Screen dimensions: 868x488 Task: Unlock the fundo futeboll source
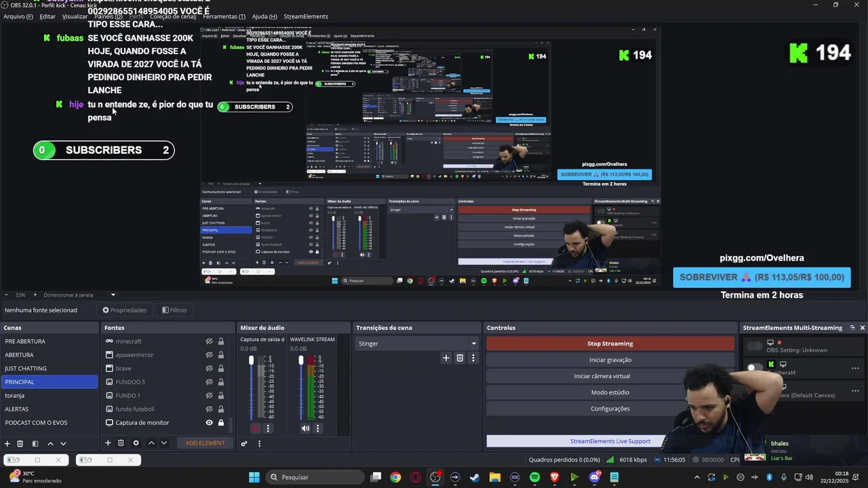point(220,409)
